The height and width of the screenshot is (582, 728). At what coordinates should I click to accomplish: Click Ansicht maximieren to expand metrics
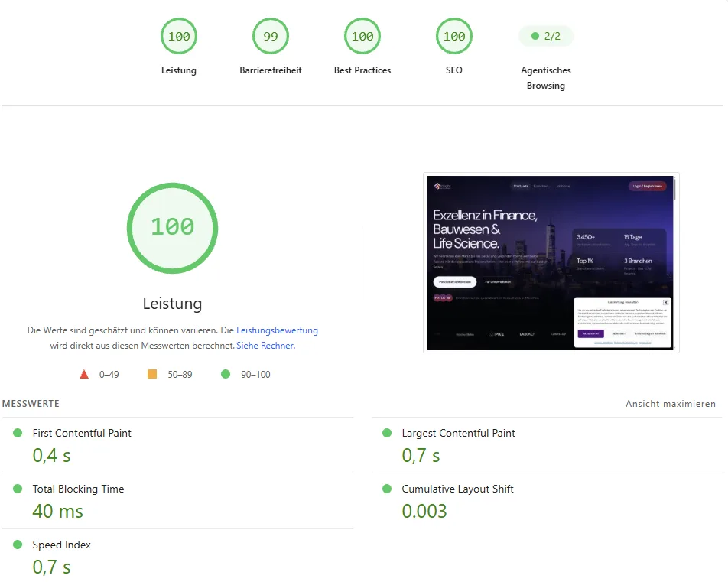point(671,404)
